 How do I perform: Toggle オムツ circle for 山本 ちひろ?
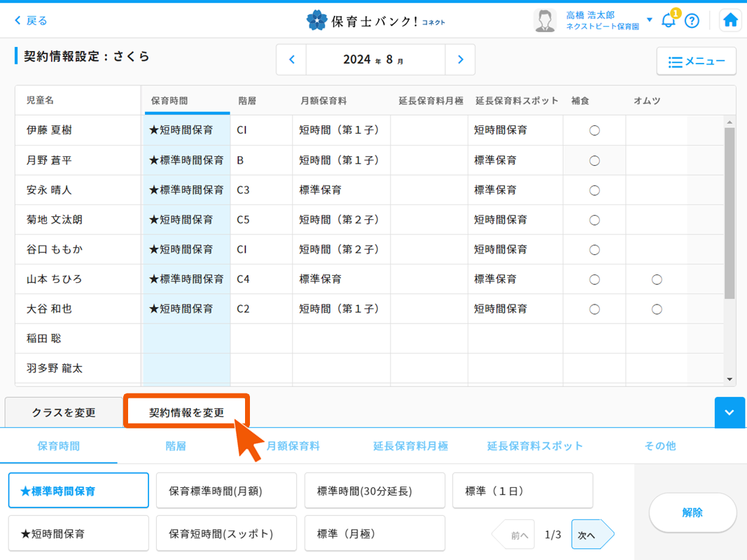(x=657, y=280)
